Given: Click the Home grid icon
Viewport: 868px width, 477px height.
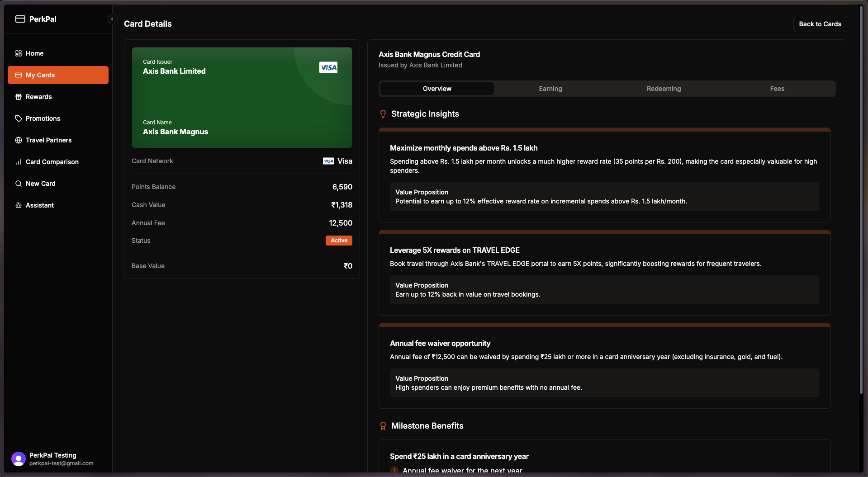Looking at the screenshot, I should click(x=19, y=53).
